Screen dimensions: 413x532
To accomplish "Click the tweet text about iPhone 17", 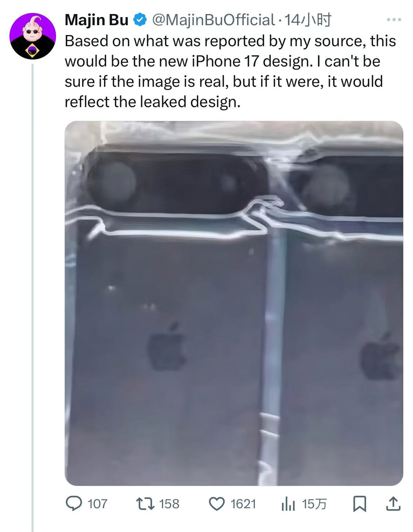I will (230, 71).
